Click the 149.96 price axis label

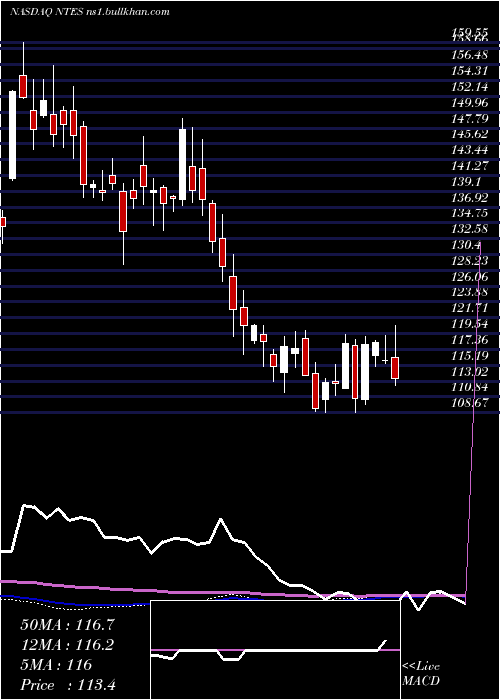[471, 102]
